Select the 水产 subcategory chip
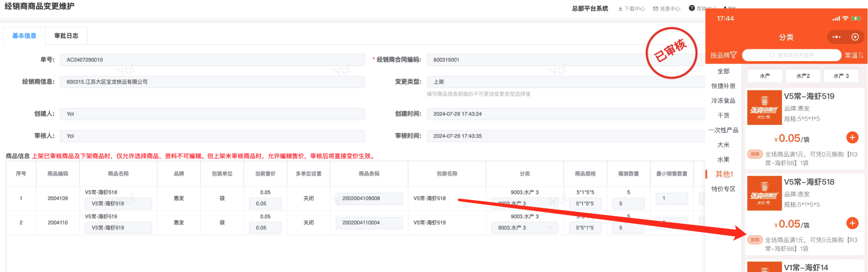Image resolution: width=868 pixels, height=272 pixels. 765,76
